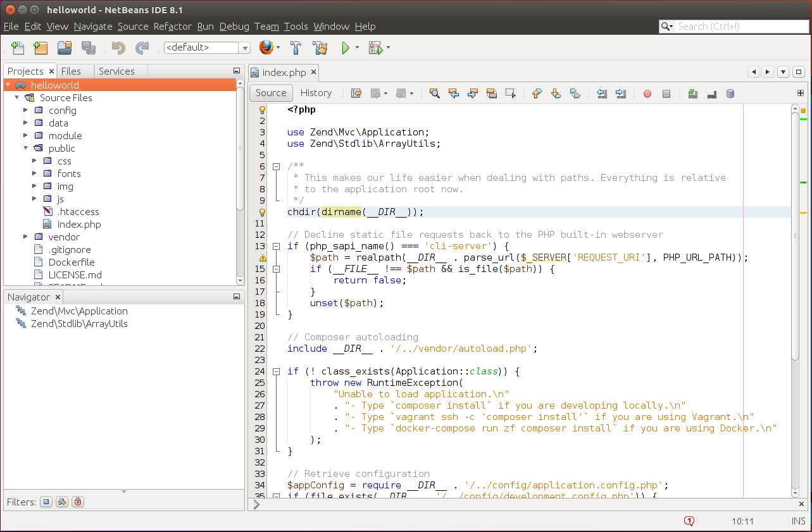Run the helloworld project
812x532 pixels.
pos(346,47)
